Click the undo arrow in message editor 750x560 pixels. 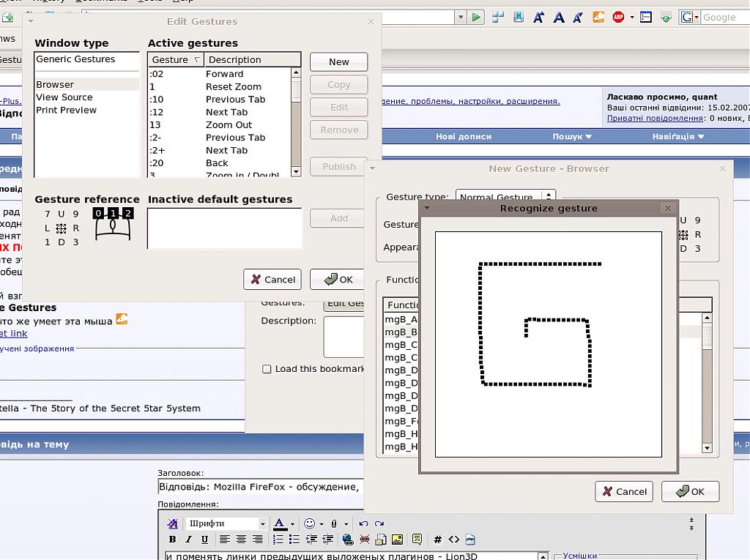364,523
